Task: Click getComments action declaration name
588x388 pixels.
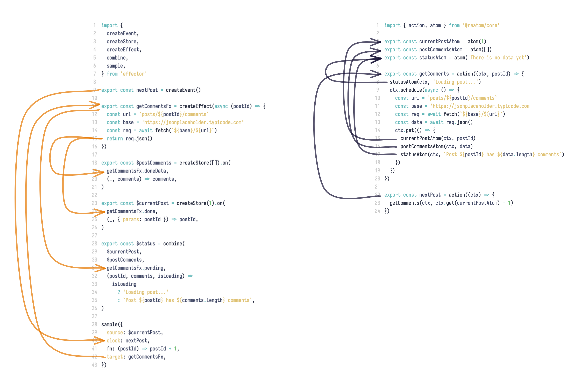Action: [434, 74]
